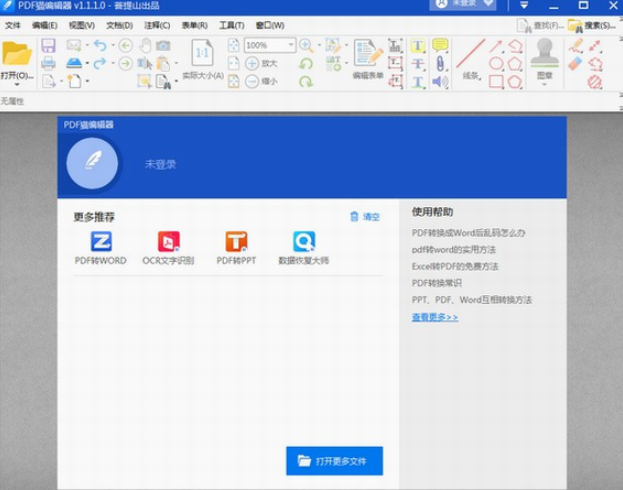Screen dimensions: 623x490
Task: Select the rectangle shape tool
Action: click(x=496, y=82)
